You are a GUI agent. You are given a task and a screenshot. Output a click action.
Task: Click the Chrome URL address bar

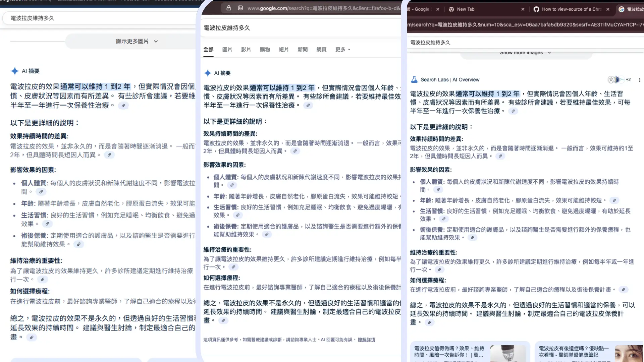pyautogui.click(x=523, y=25)
